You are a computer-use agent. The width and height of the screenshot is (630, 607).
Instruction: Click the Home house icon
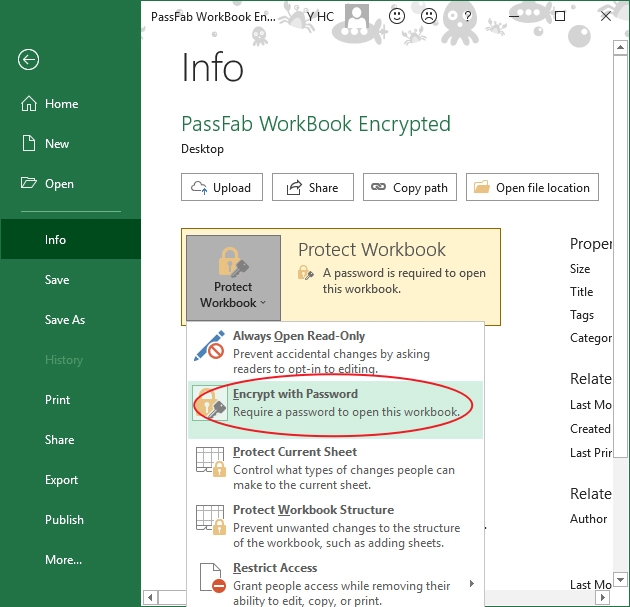[x=29, y=104]
